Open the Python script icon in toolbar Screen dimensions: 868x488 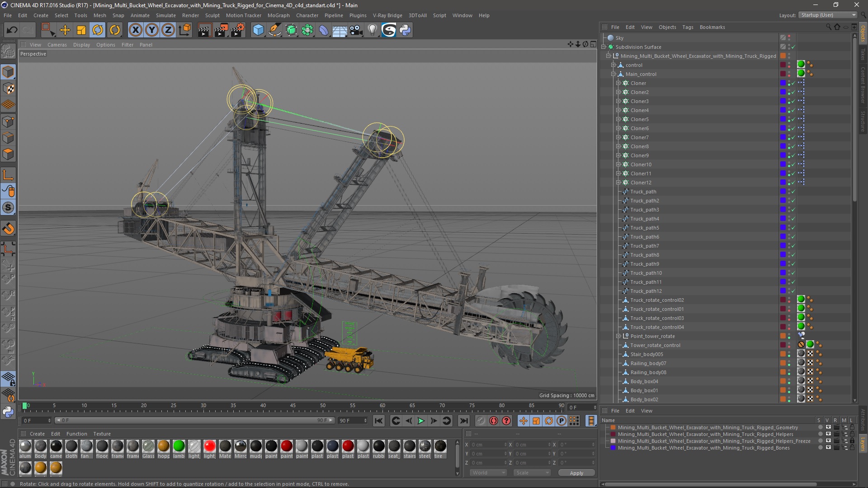pos(406,30)
